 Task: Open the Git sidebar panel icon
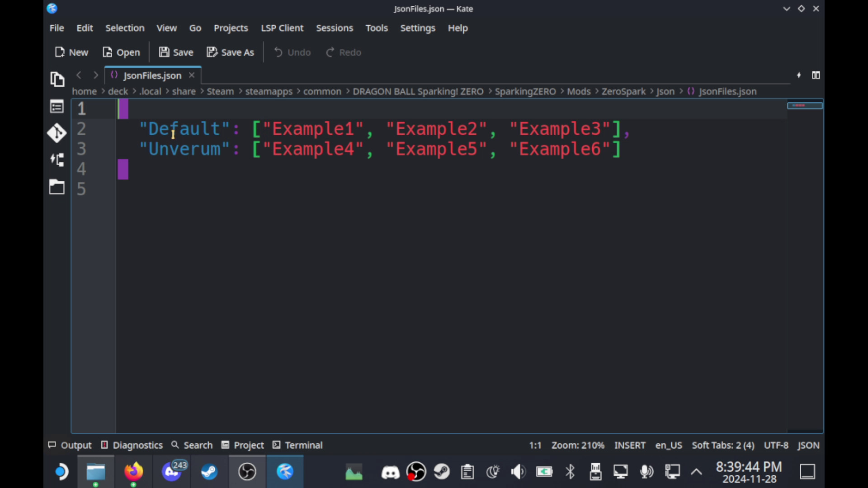click(57, 133)
